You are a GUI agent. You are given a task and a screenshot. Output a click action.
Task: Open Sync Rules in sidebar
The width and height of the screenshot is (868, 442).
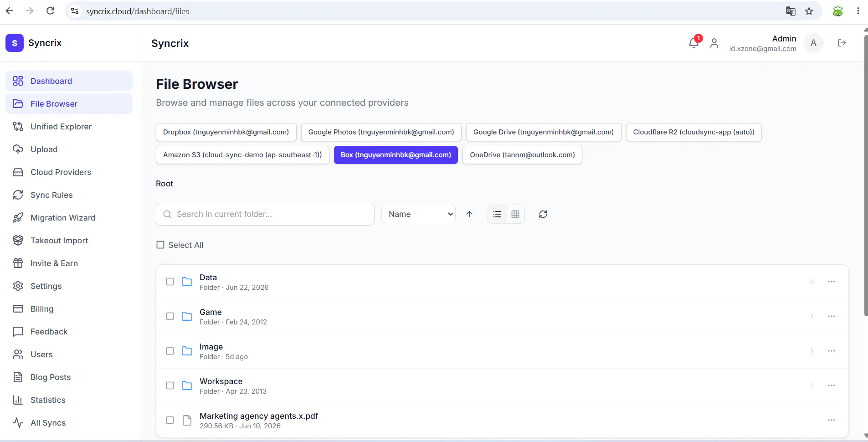tap(69, 195)
